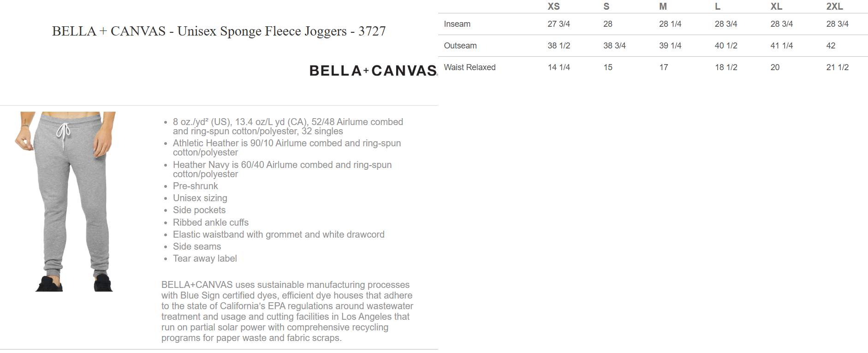Viewport: 868px width, 353px height.
Task: Click the 2XL outseam value 42
Action: tap(831, 46)
